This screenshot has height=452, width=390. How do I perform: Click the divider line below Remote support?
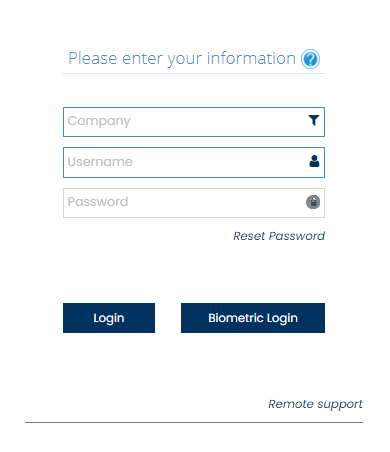[194, 422]
